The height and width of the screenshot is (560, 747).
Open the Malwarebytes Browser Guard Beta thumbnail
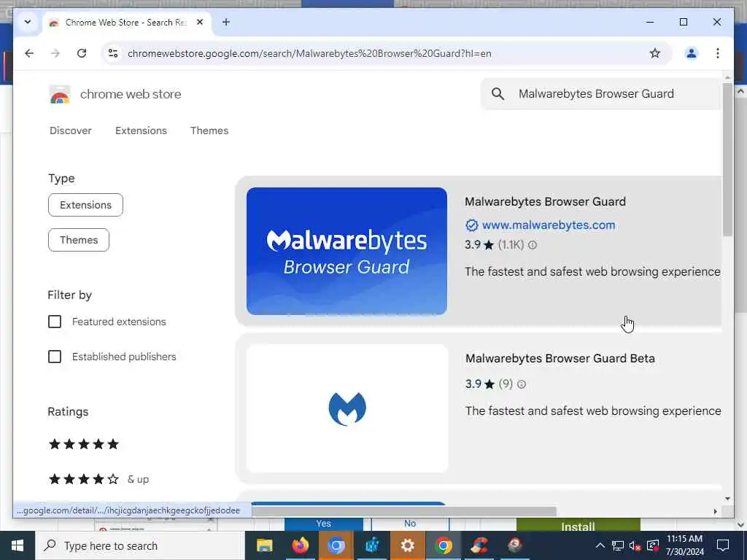[x=347, y=408]
